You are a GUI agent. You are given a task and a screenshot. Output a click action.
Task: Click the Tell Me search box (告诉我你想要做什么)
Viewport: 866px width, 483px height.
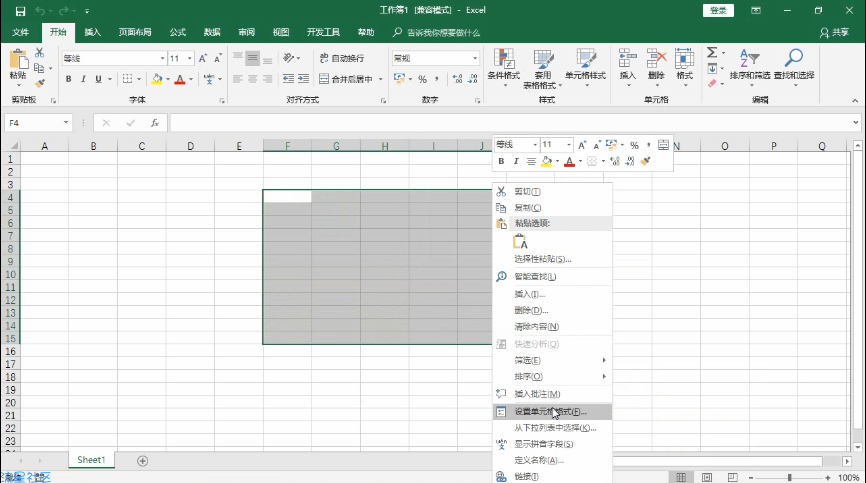point(436,33)
